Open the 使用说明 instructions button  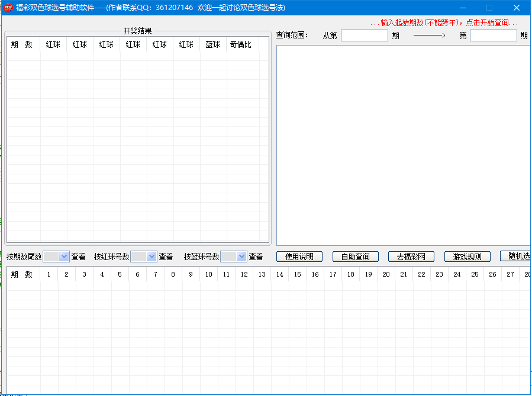coord(299,257)
